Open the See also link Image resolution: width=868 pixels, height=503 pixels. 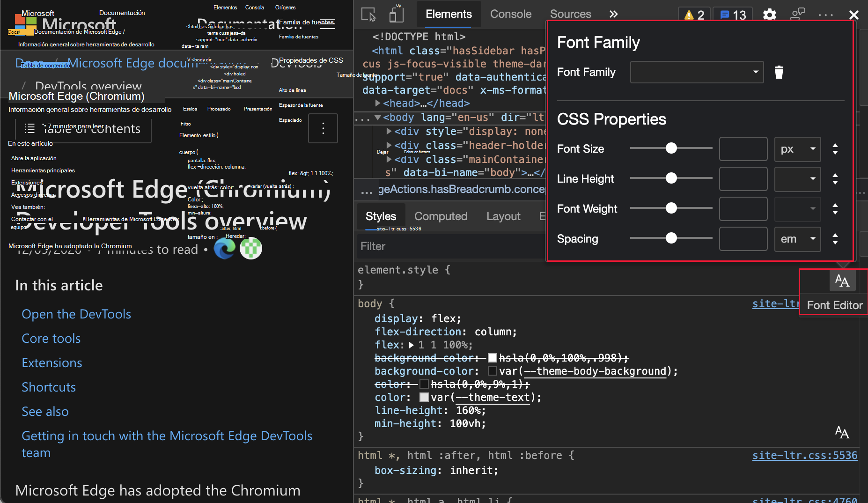(x=45, y=411)
